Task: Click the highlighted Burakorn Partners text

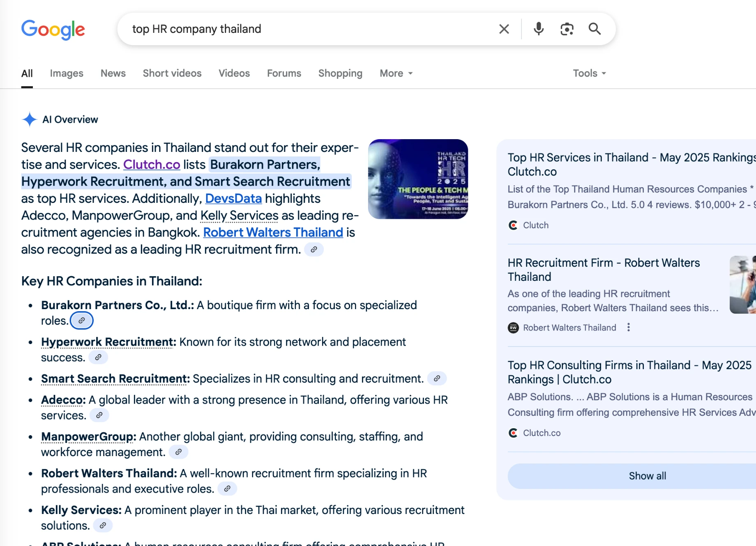Action: pyautogui.click(x=265, y=165)
